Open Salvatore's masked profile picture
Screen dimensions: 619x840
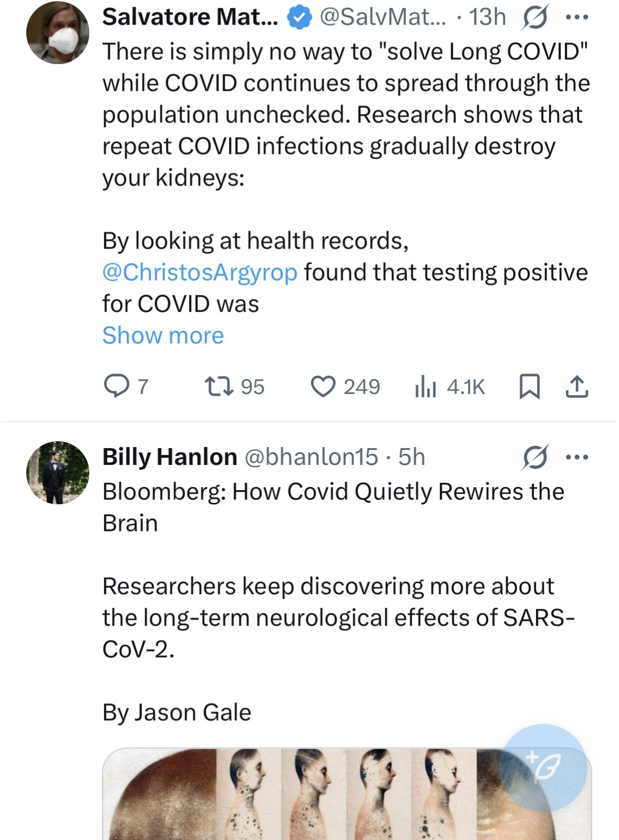pos(58,33)
